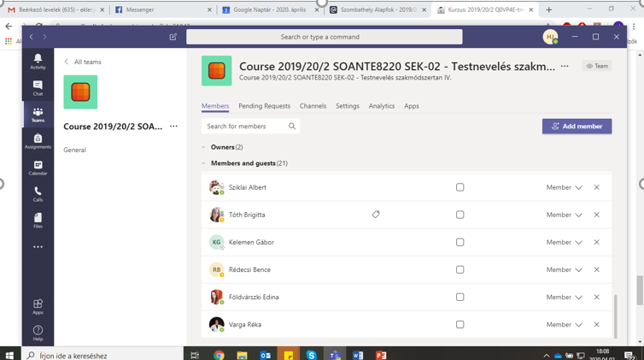Open the role dropdown for Rédecsi Bence

565,269
